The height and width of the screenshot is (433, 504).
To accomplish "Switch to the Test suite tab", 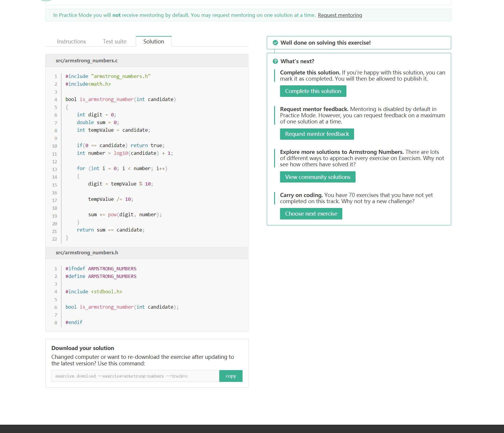I will point(114,42).
